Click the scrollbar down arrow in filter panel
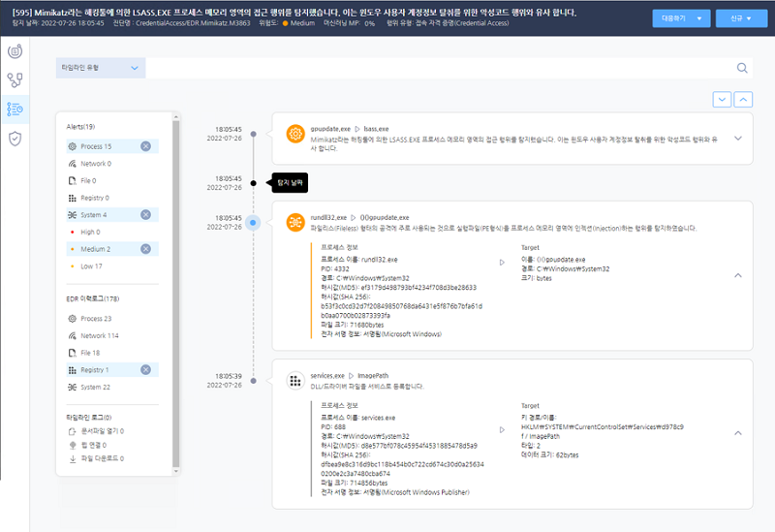775x532 pixels. coord(176,471)
